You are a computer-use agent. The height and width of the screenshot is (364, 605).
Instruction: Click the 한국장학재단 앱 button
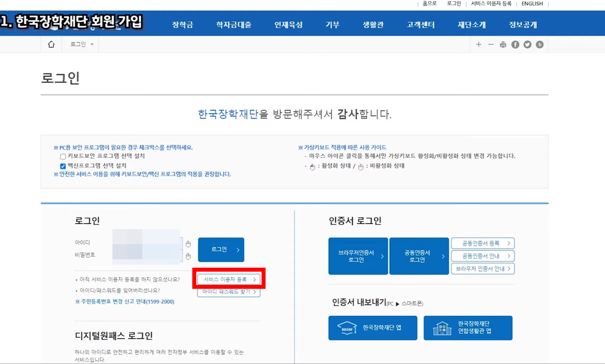(x=373, y=328)
